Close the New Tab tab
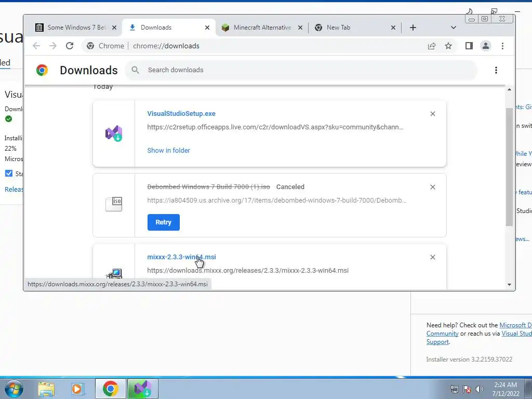532x399 pixels. coord(393,28)
